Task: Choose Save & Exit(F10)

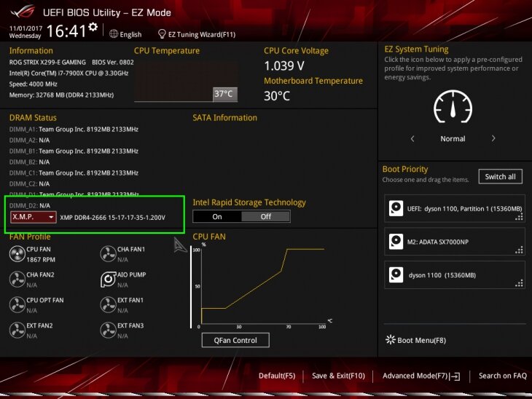Action: coord(338,376)
